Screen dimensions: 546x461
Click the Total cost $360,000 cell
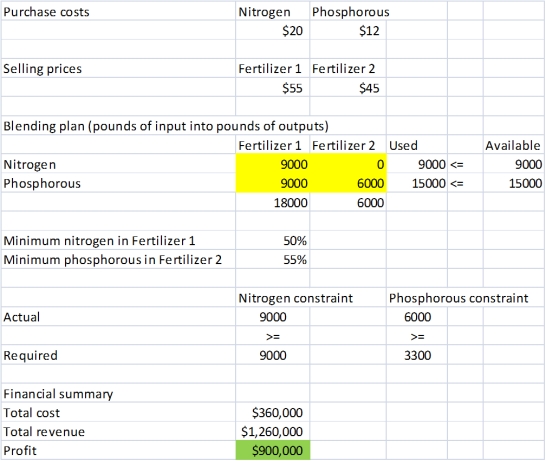coord(272,412)
